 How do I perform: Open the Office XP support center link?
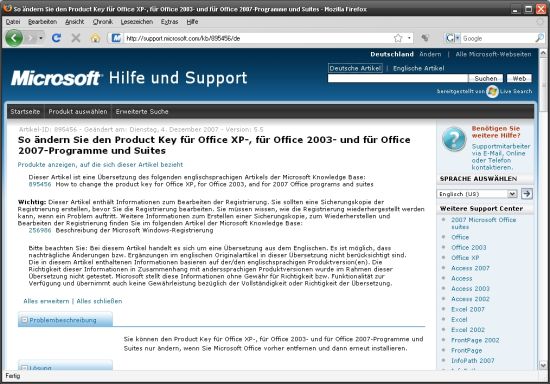click(465, 258)
